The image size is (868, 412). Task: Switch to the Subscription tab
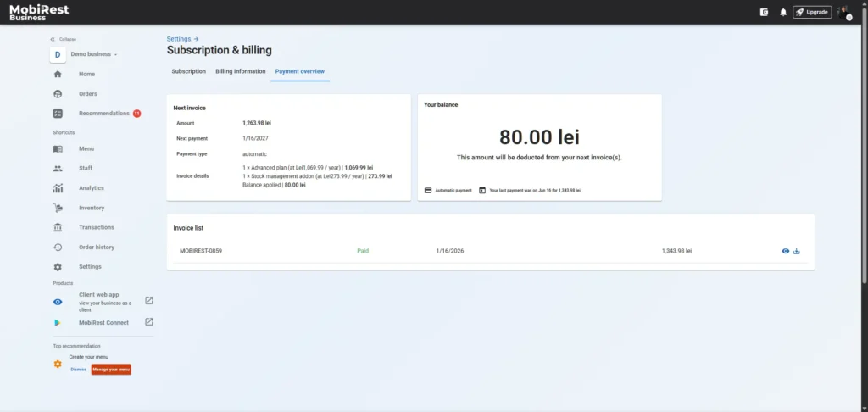[188, 71]
